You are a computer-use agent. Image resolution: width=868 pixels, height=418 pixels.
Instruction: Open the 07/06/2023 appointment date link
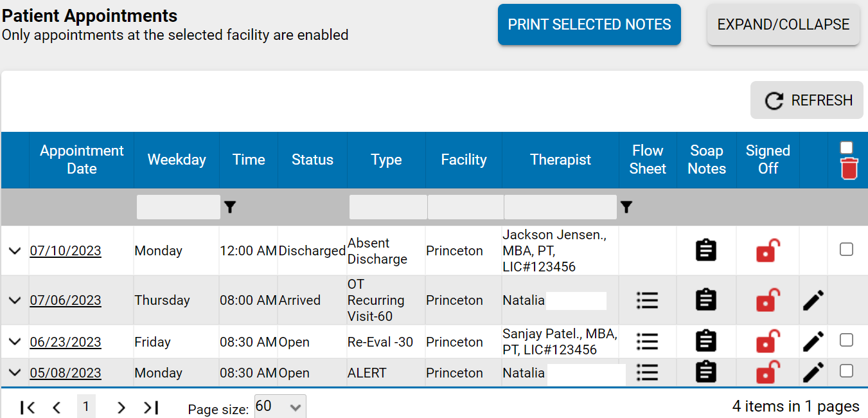pyautogui.click(x=65, y=300)
